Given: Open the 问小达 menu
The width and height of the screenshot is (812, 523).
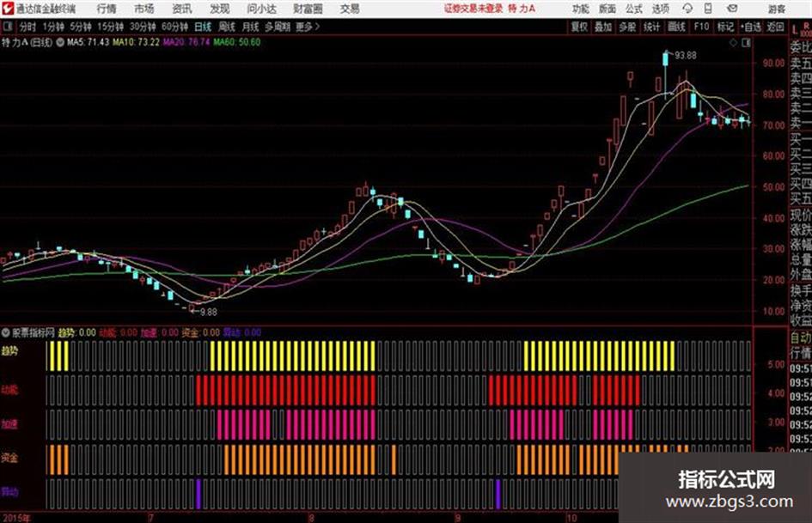Looking at the screenshot, I should point(261,9).
